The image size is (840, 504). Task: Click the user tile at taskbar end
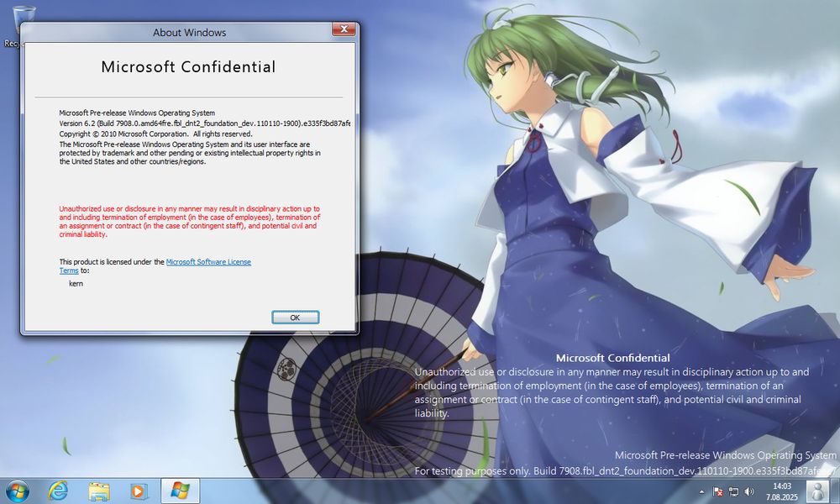(818, 491)
